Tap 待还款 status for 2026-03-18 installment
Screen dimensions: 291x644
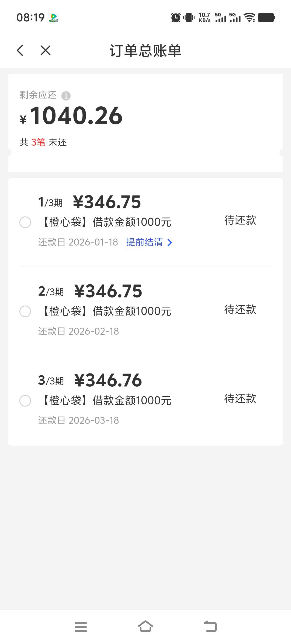coord(240,399)
